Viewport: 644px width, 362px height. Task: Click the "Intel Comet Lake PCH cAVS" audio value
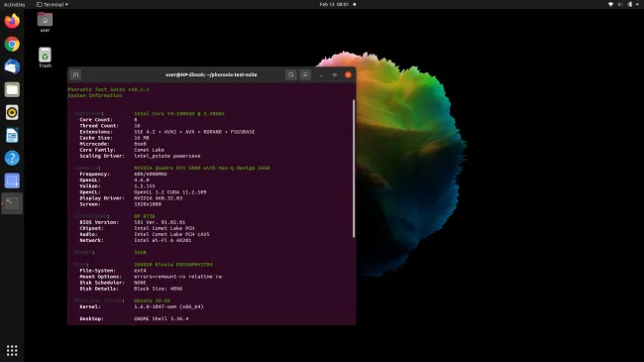(171, 234)
